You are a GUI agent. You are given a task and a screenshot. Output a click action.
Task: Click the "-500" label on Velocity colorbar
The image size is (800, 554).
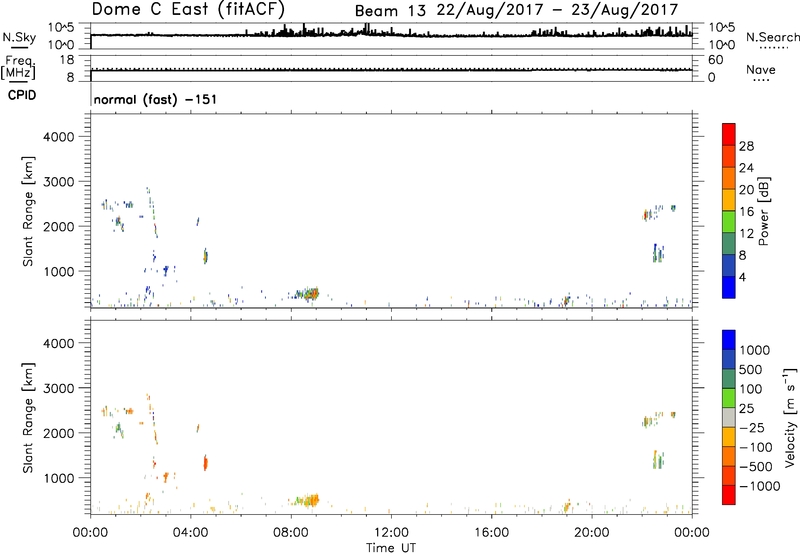[756, 466]
